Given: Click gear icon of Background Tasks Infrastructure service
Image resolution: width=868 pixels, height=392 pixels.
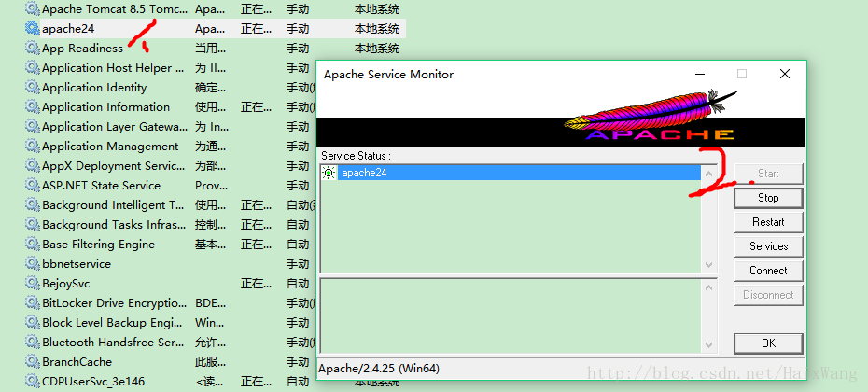Looking at the screenshot, I should click(33, 225).
